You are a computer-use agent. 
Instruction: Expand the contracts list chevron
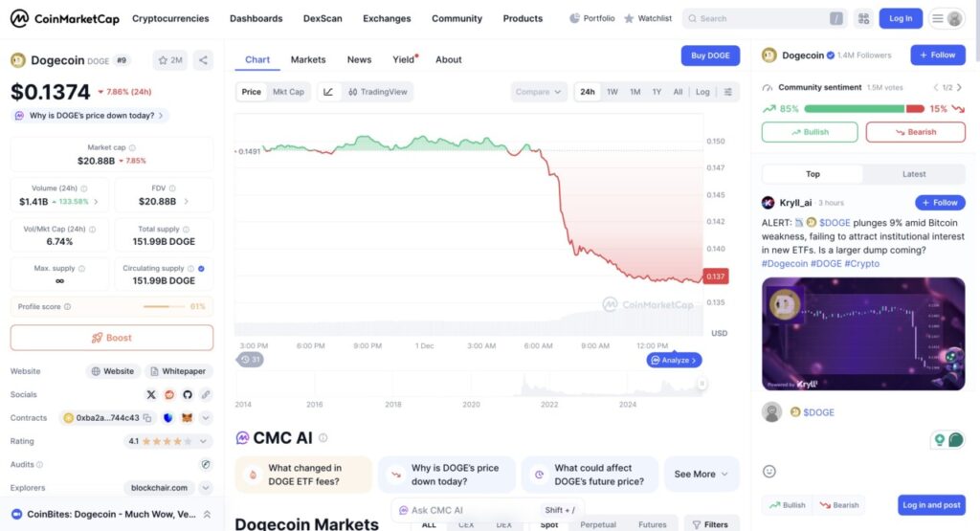206,418
